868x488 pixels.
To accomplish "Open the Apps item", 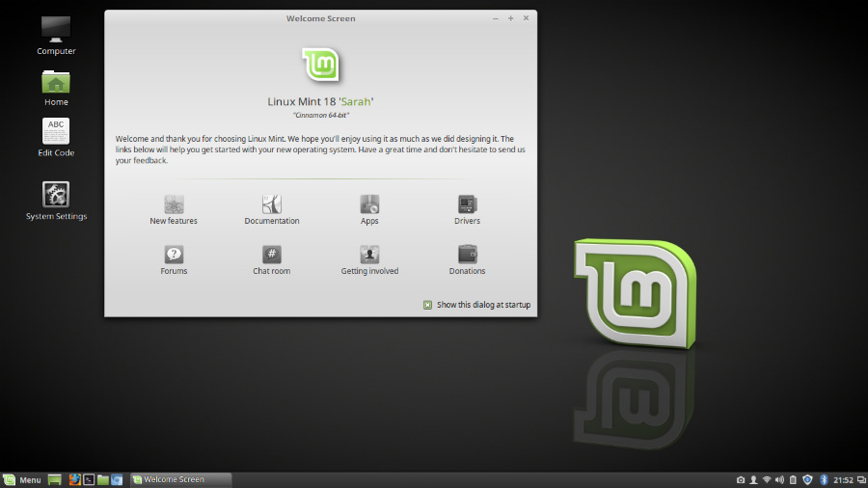I will [369, 209].
